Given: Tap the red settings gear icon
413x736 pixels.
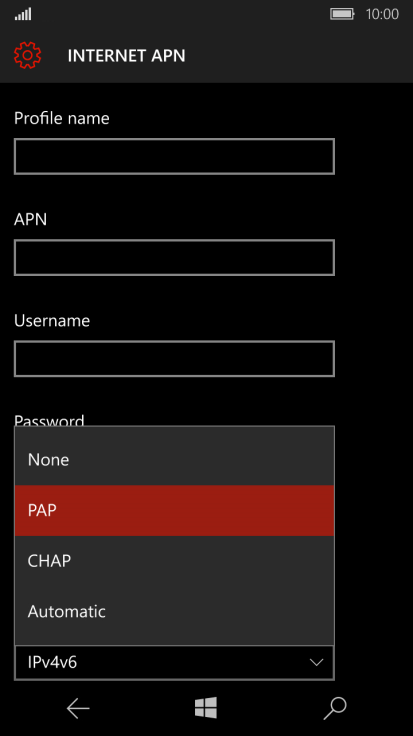Looking at the screenshot, I should (28, 55).
